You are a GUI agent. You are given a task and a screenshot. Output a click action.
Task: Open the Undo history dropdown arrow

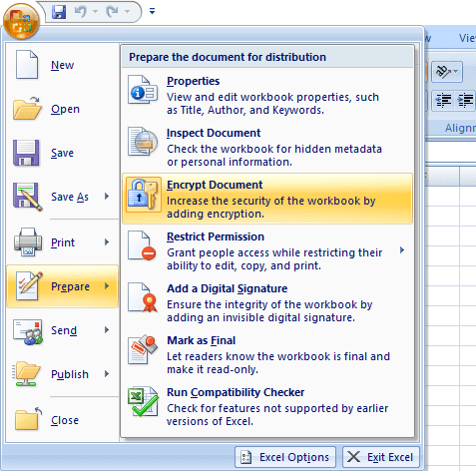point(95,12)
